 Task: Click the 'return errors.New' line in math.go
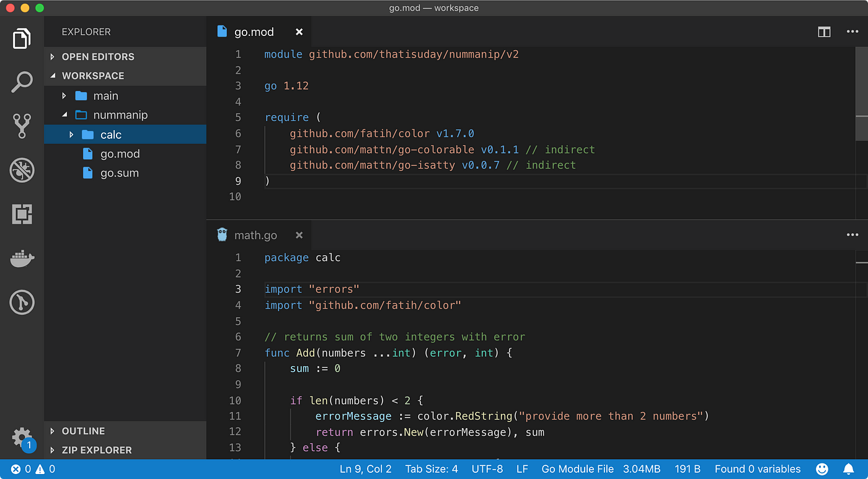[430, 432]
